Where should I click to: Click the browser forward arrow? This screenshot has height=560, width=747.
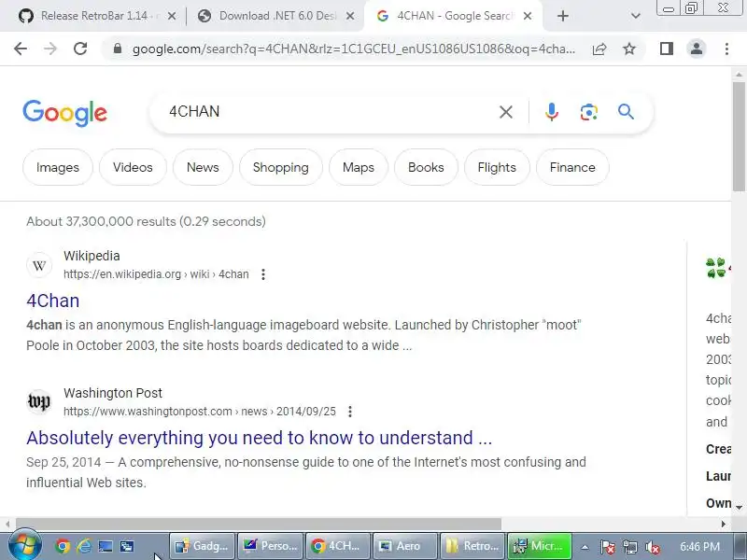(x=50, y=49)
